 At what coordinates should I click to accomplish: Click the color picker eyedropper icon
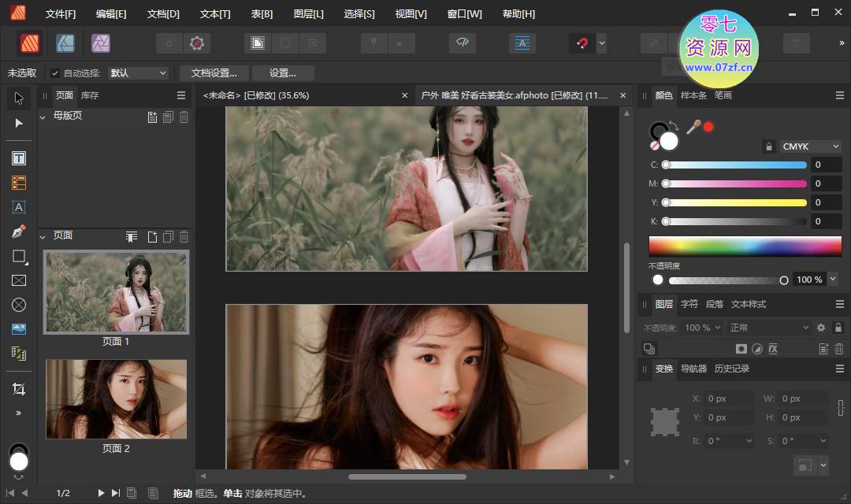click(x=693, y=127)
